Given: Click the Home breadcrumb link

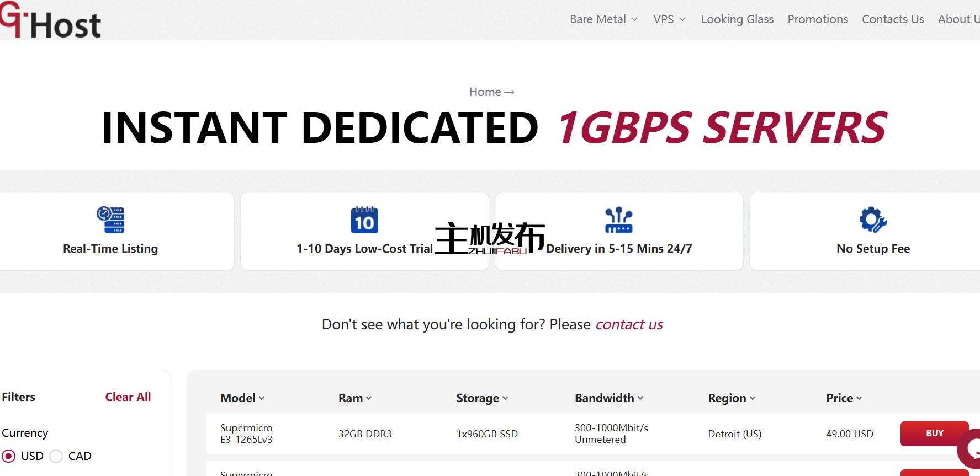Looking at the screenshot, I should (485, 92).
